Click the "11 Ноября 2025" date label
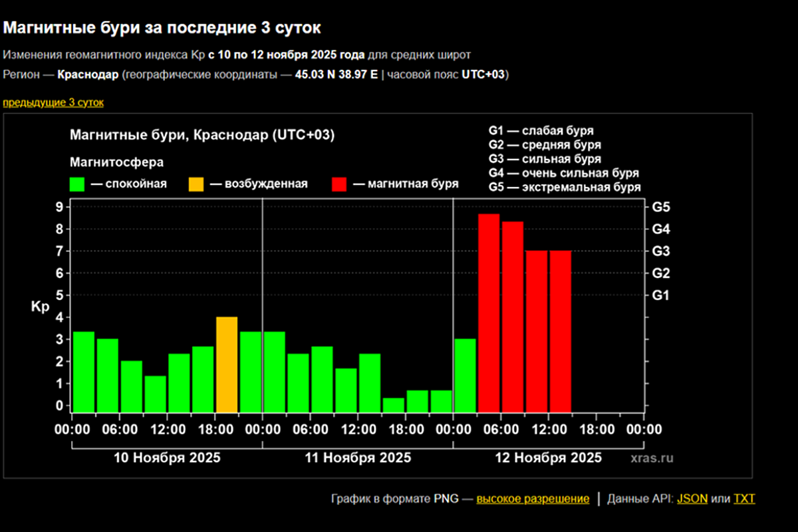This screenshot has width=798, height=532. click(358, 458)
